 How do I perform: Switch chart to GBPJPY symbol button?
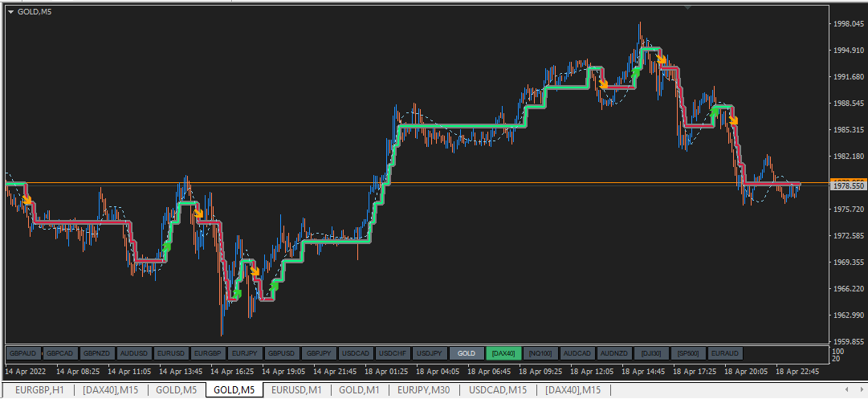coord(319,353)
